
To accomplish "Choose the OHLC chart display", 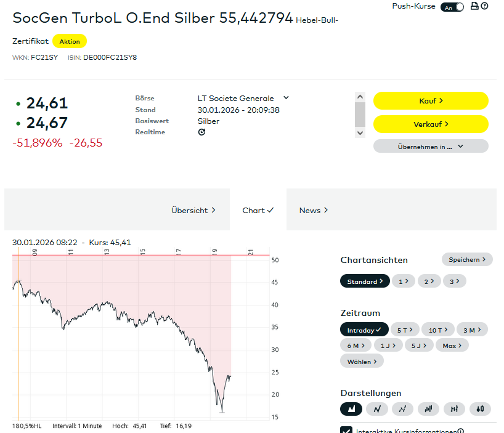I will pyautogui.click(x=454, y=408).
